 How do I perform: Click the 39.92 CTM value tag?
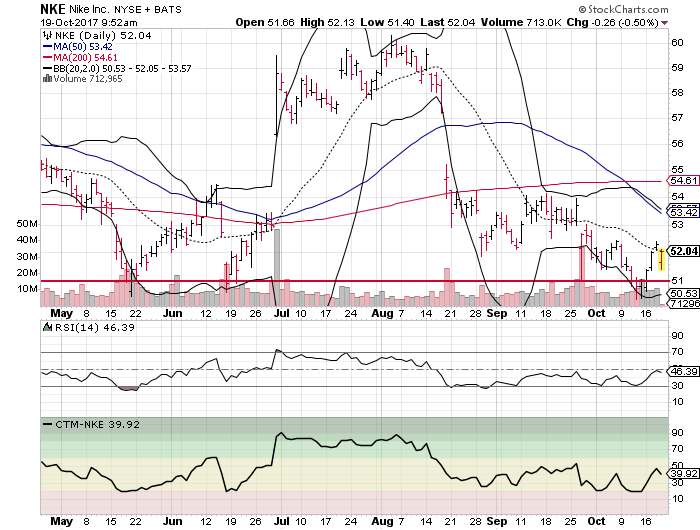pos(683,474)
